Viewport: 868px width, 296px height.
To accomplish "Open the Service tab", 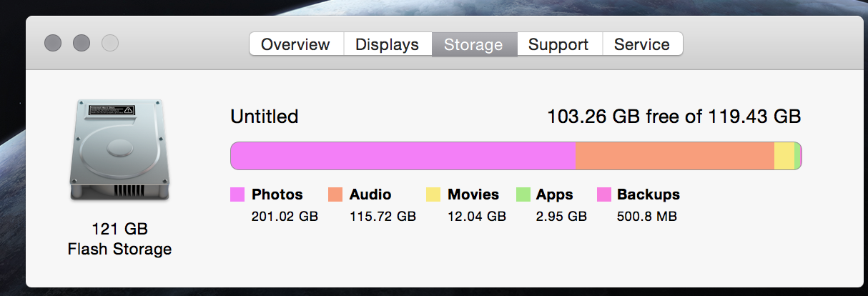I will pyautogui.click(x=642, y=44).
